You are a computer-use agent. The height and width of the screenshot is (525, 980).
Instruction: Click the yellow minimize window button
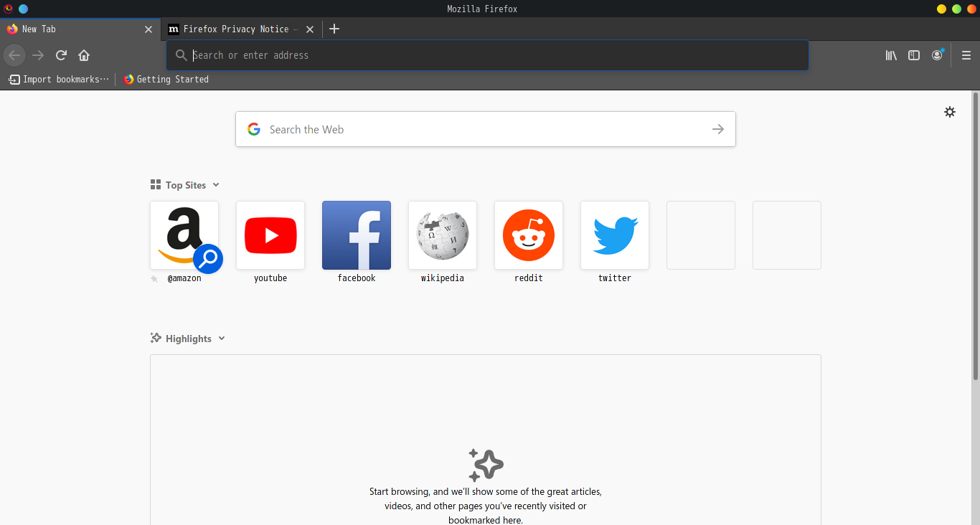pyautogui.click(x=942, y=9)
